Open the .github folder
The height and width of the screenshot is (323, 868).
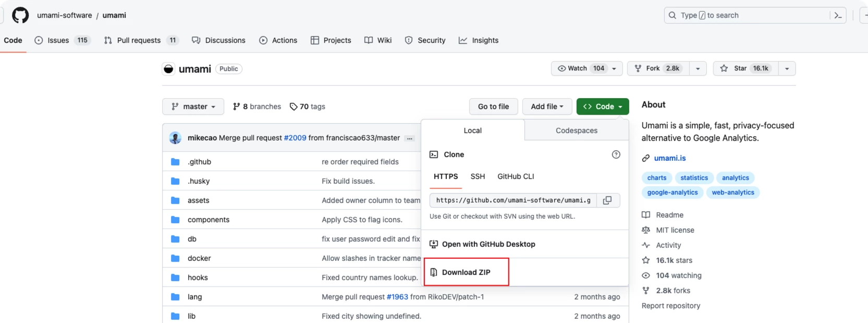[199, 162]
